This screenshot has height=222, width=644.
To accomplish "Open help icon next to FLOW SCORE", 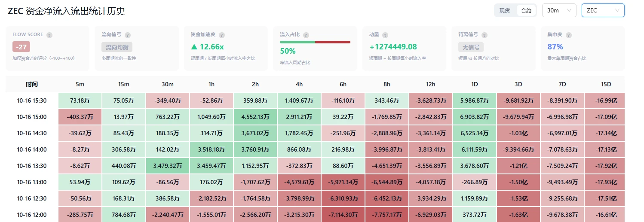I will click(49, 35).
